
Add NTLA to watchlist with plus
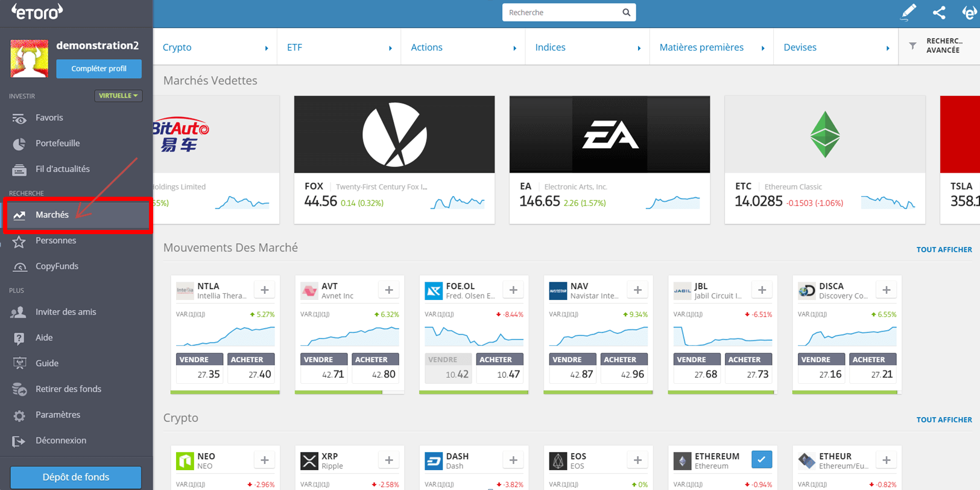[265, 290]
